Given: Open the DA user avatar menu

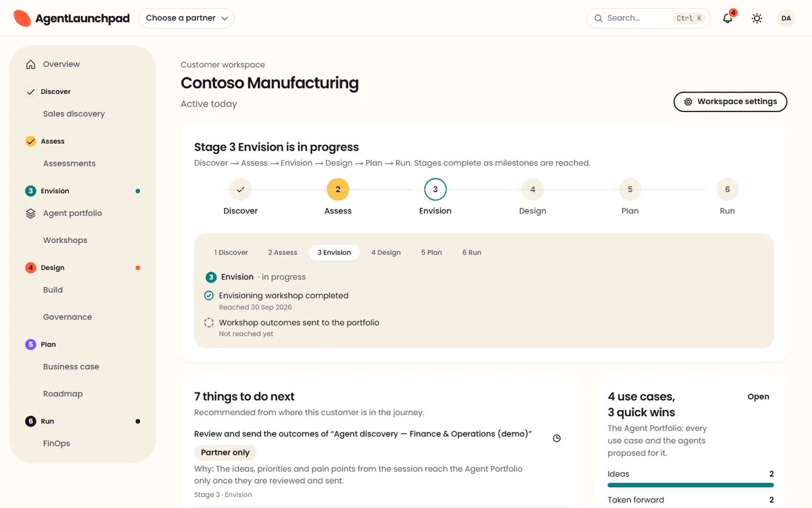Looking at the screenshot, I should coord(786,18).
